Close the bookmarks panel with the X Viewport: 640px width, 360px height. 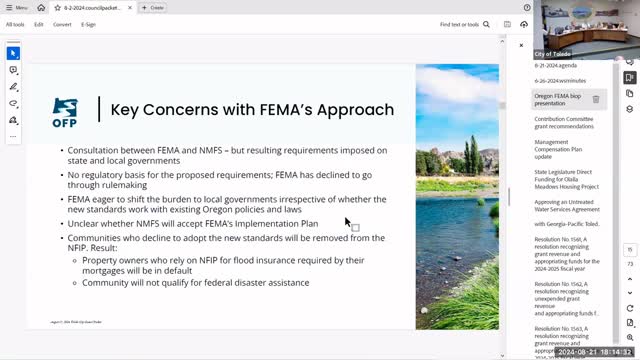[x=521, y=45]
